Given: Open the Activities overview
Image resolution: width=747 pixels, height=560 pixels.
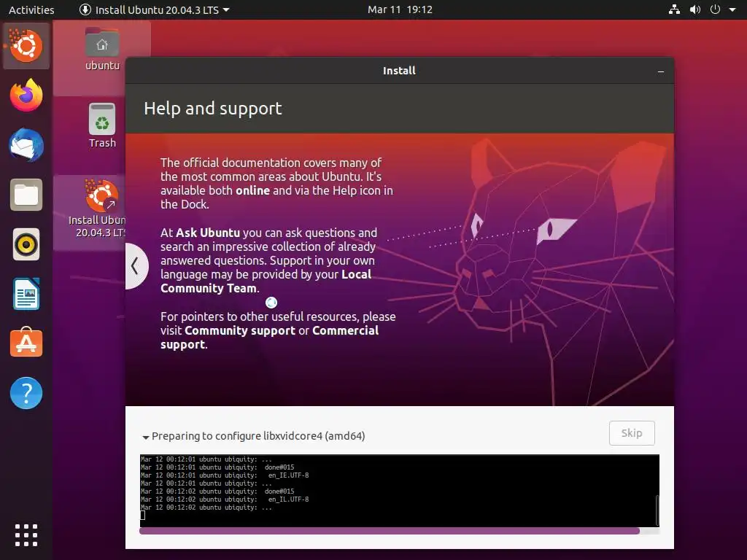Looking at the screenshot, I should click(x=31, y=9).
